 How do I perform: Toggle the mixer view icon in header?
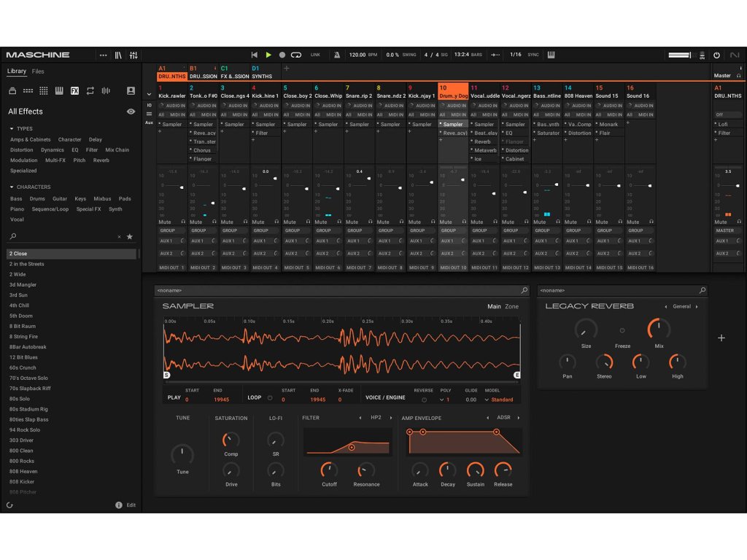(x=134, y=55)
